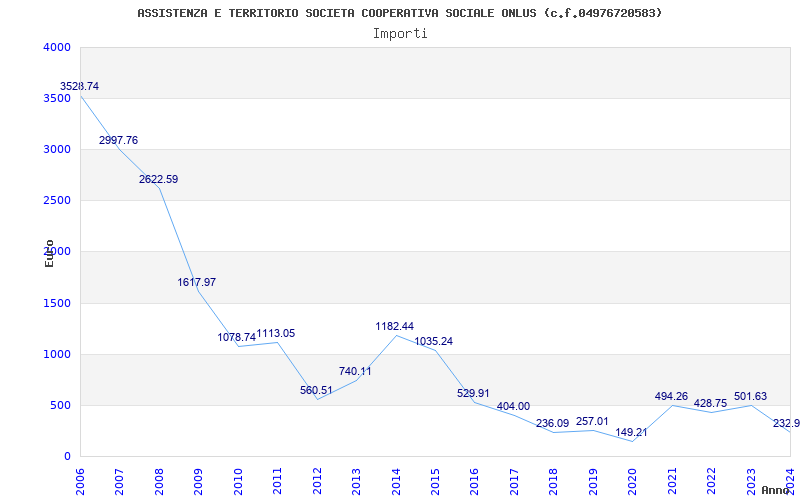This screenshot has width=800, height=500.
Task: Select data label 501.63
Action: coord(751,396)
